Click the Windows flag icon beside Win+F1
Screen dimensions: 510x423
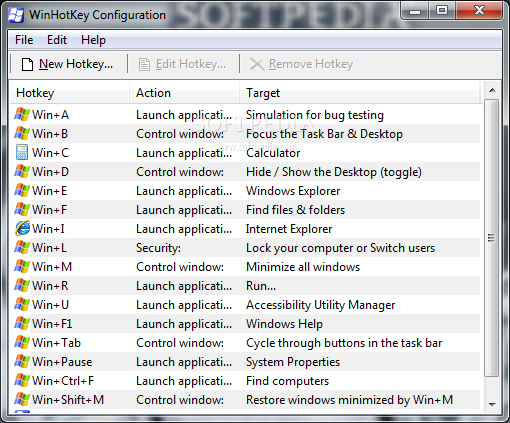[22, 324]
